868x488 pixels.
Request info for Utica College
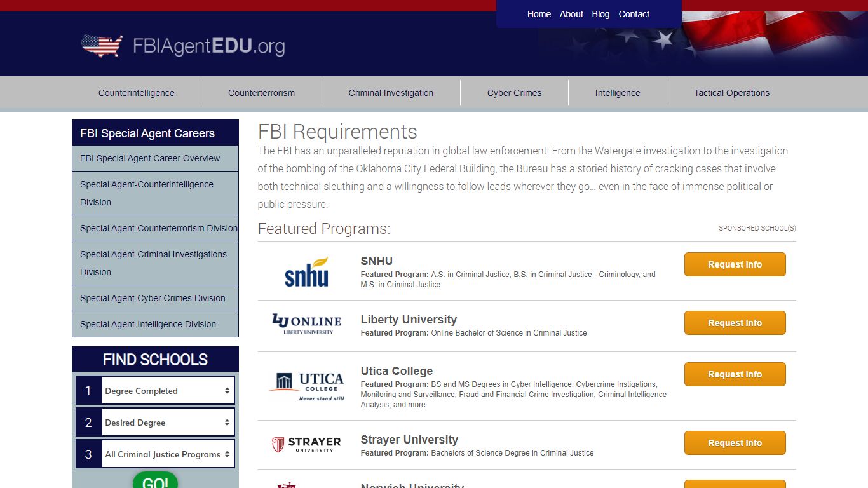tap(735, 374)
